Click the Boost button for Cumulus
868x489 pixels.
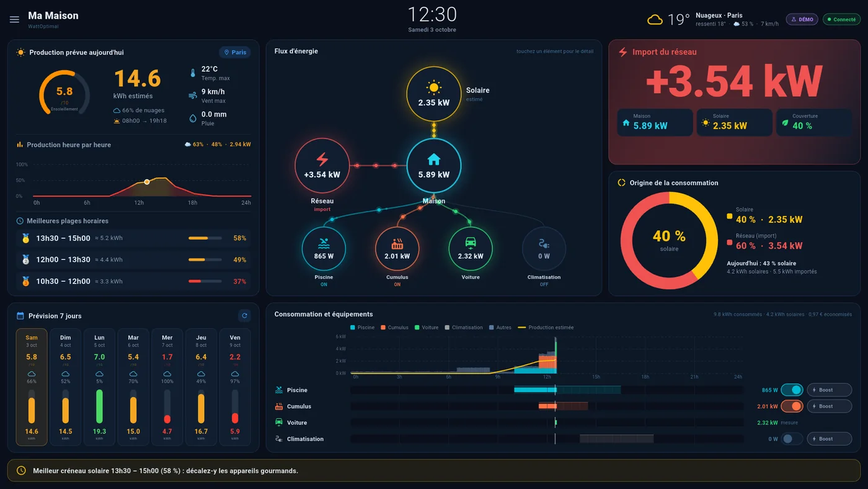pyautogui.click(x=830, y=406)
